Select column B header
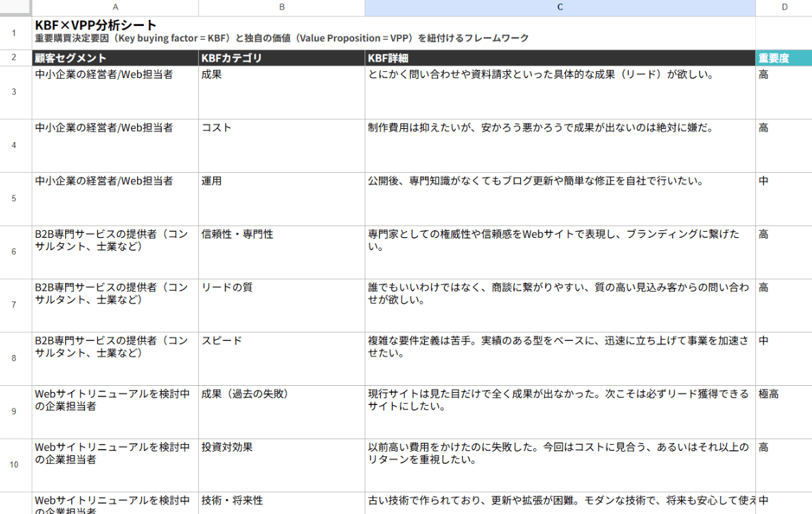This screenshot has height=514, width=812. [282, 8]
